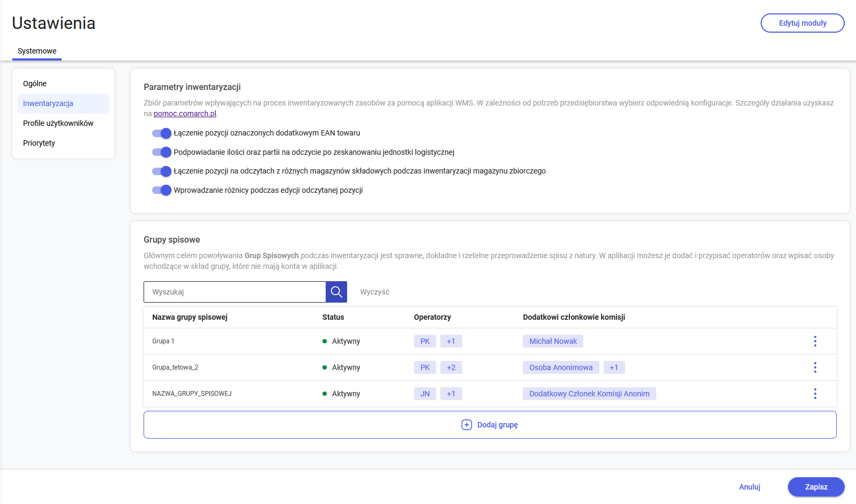Expand the +1 operators badge for Grupa 1

pyautogui.click(x=451, y=341)
